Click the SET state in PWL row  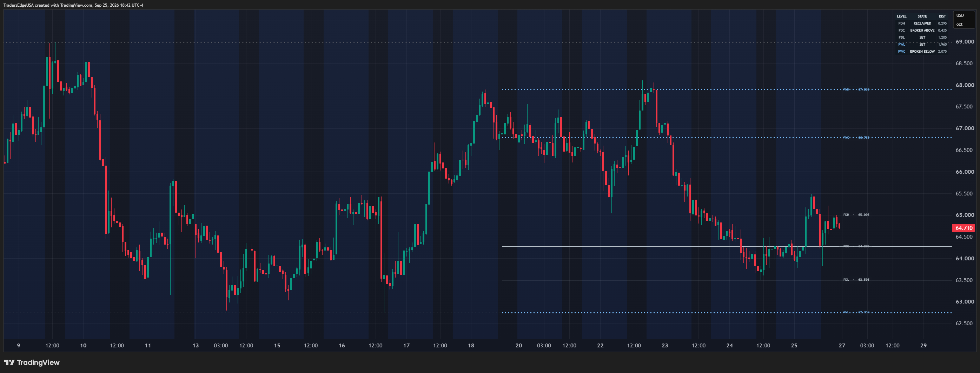[x=922, y=45]
